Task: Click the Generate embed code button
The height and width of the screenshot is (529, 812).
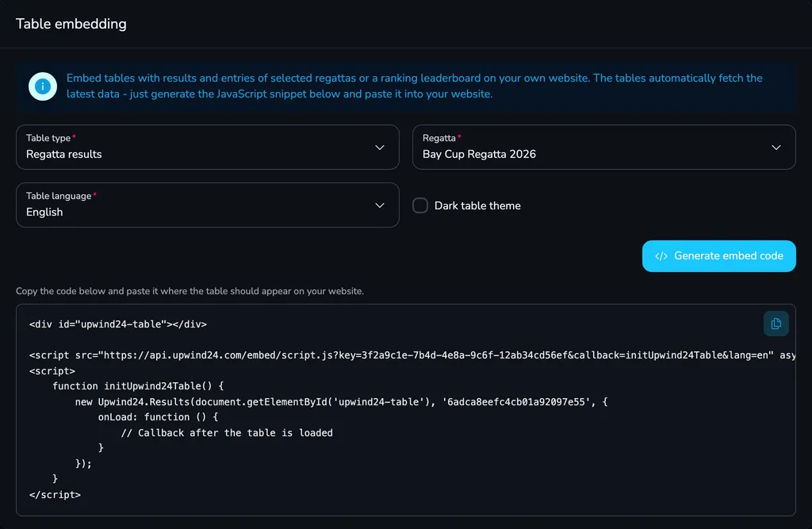Action: coord(718,256)
